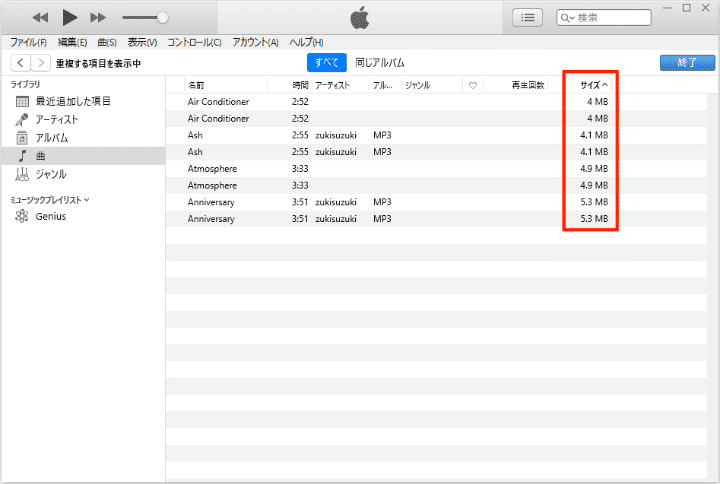Select the second Anniversary song row

[x=436, y=219]
